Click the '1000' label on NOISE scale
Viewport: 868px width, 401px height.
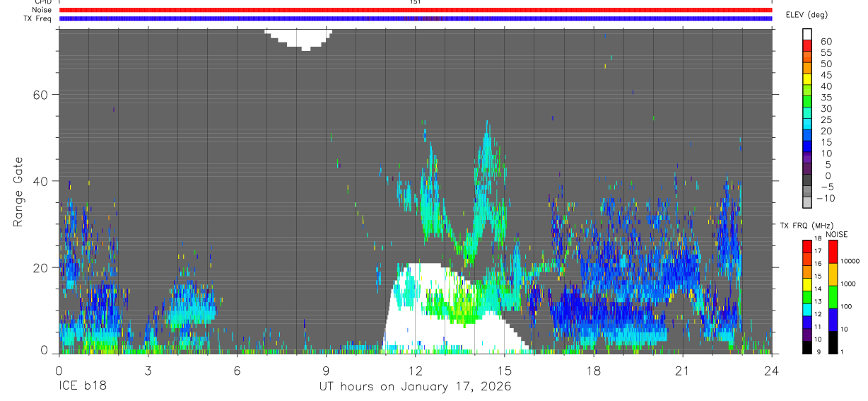(x=848, y=284)
